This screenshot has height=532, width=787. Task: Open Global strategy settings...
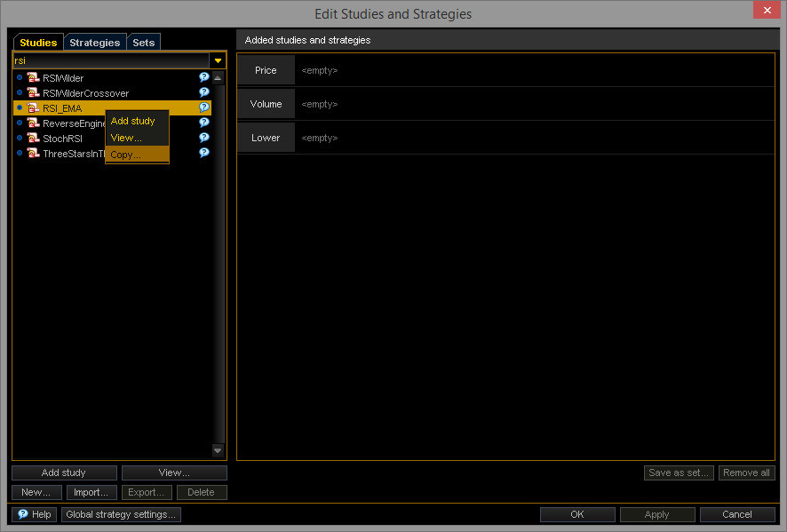(x=121, y=514)
